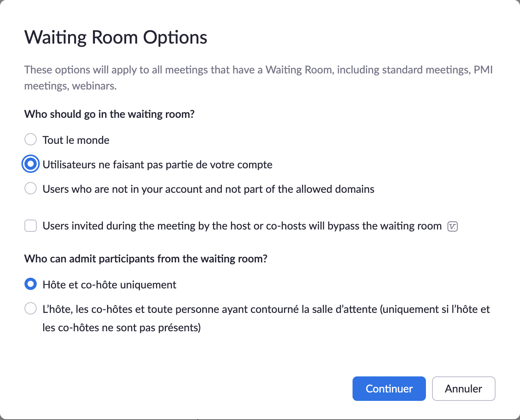This screenshot has width=520, height=420.
Task: Click the 'Users invited during the meeting' label text
Action: click(x=242, y=226)
